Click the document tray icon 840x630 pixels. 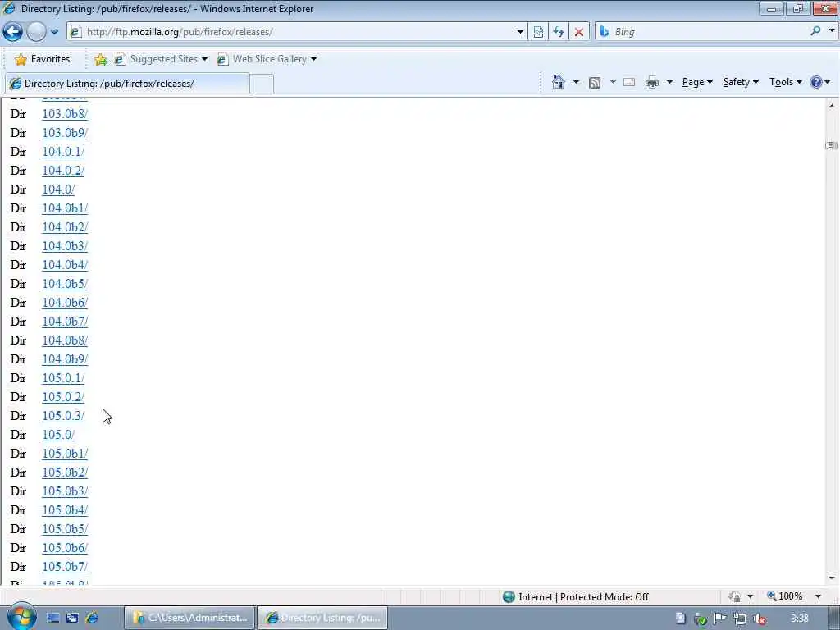680,619
